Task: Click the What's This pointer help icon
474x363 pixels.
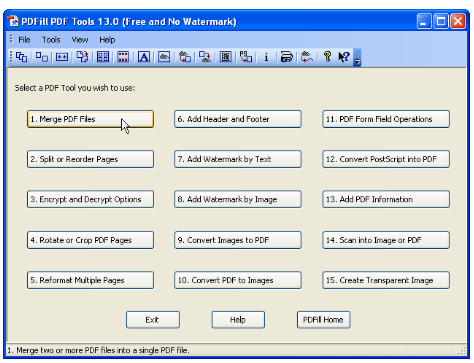Action: coord(344,57)
